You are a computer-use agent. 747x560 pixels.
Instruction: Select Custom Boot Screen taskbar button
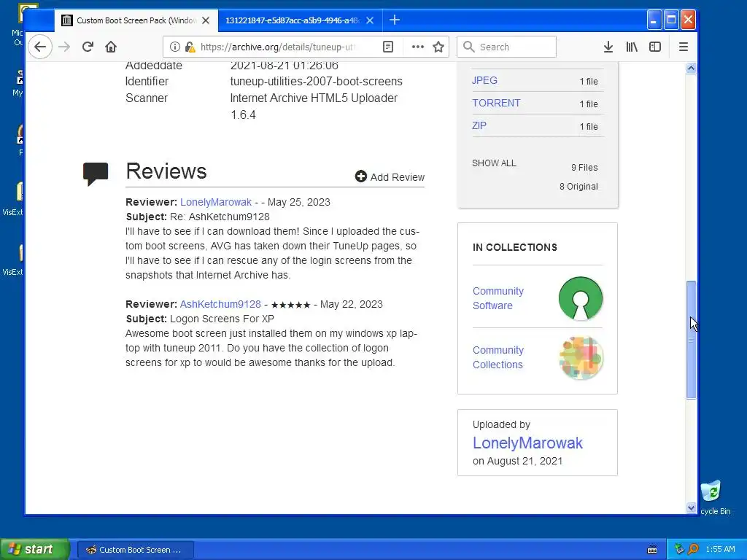[135, 550]
